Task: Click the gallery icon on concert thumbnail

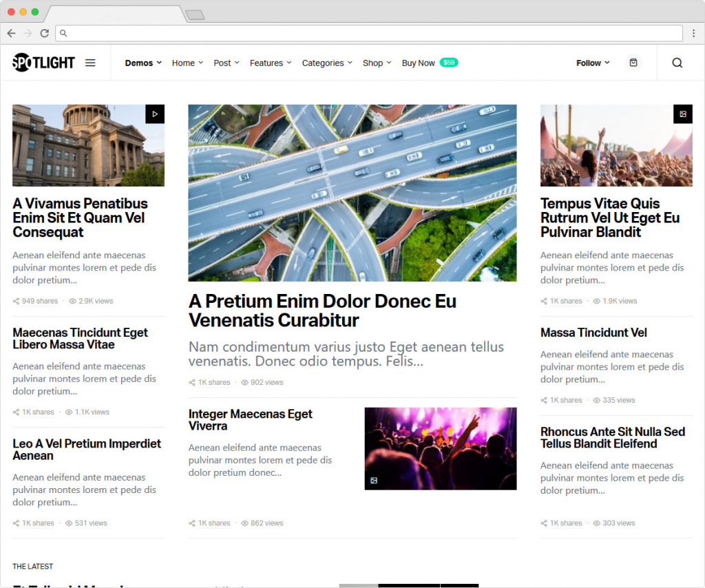Action: 374,481
